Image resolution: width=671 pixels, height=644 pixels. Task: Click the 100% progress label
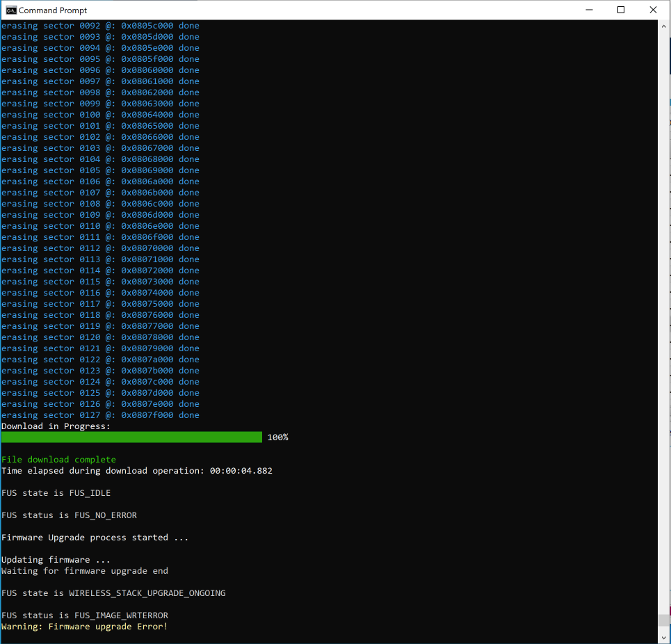pyautogui.click(x=277, y=437)
